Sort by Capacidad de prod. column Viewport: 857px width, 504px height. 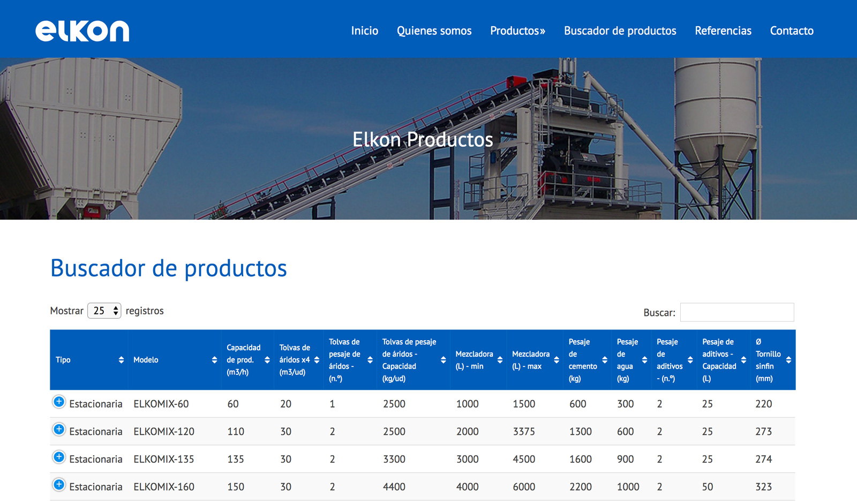247,360
